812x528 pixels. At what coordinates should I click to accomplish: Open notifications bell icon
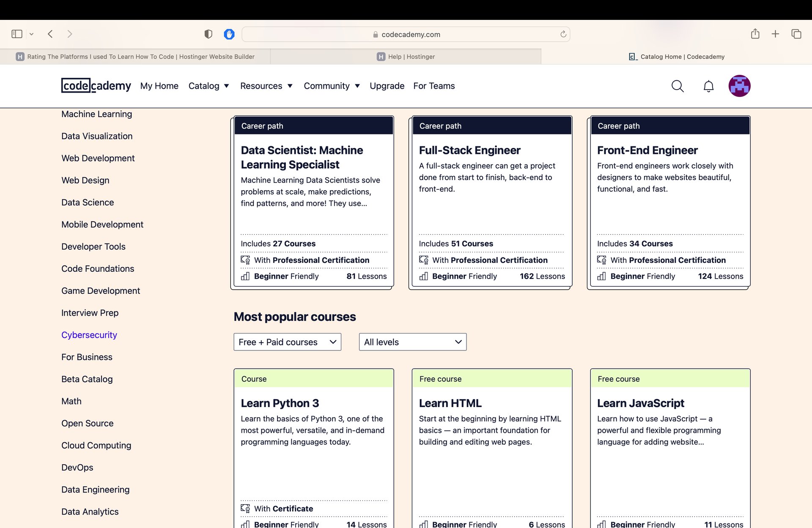coord(708,86)
